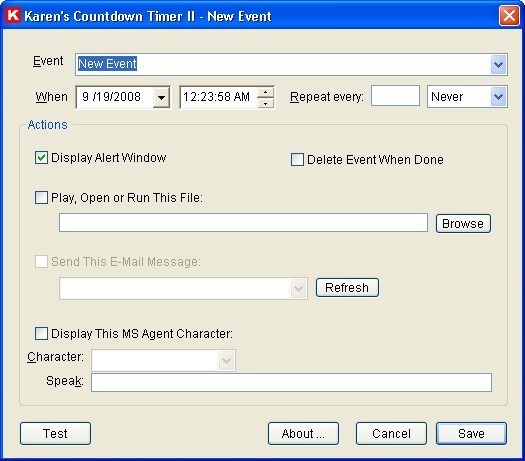This screenshot has width=525, height=461.
Task: Click the Repeat every number field
Action: 395,96
